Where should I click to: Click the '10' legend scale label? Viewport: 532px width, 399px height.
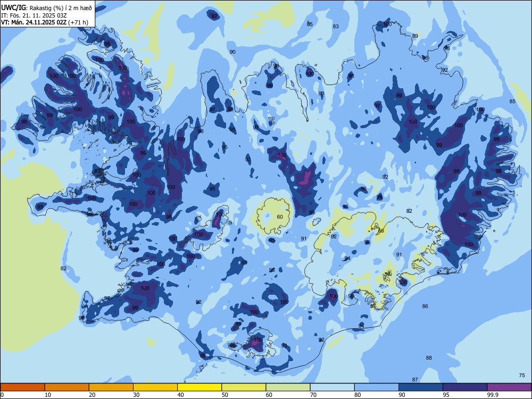(x=48, y=395)
